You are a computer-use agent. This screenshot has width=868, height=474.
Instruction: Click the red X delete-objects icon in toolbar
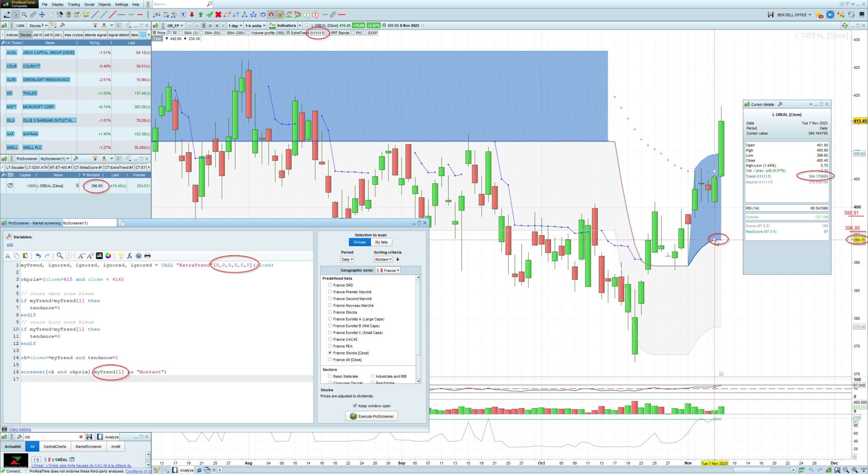click(218, 15)
